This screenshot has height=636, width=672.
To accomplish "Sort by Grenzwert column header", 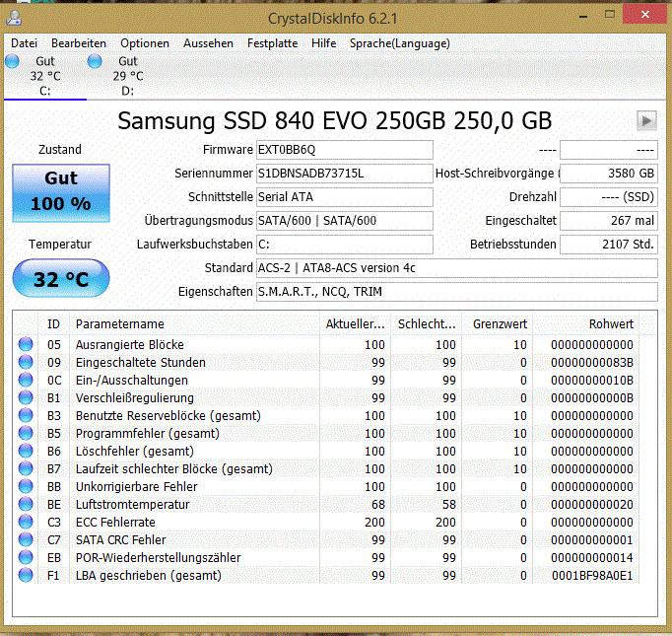I will tap(498, 324).
